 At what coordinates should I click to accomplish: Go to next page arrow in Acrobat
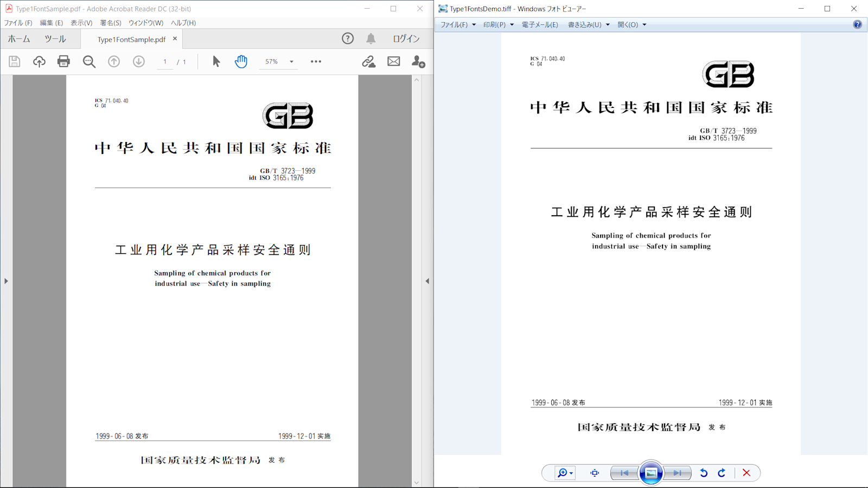139,61
